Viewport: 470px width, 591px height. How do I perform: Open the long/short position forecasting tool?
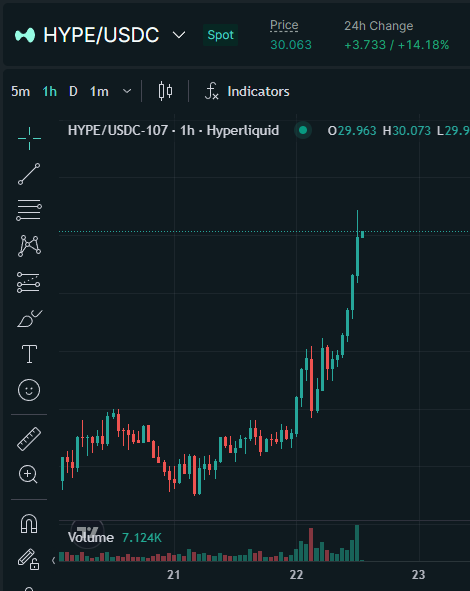pyautogui.click(x=29, y=282)
